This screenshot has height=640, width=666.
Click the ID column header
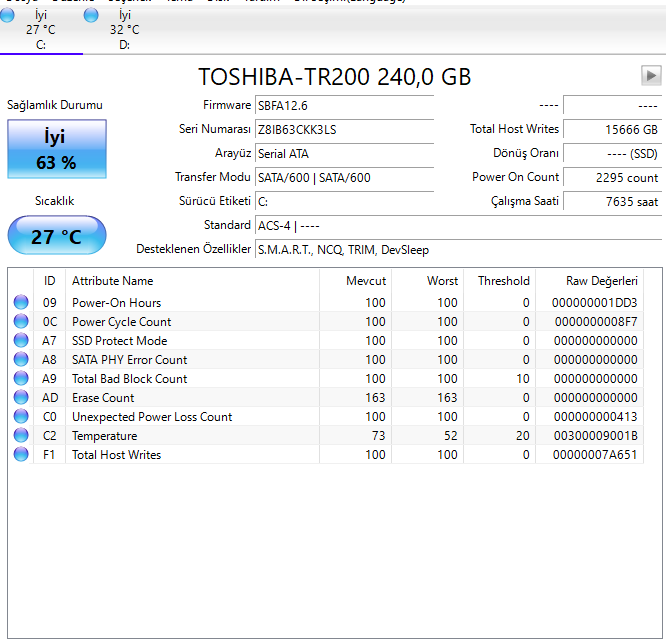coord(49,281)
